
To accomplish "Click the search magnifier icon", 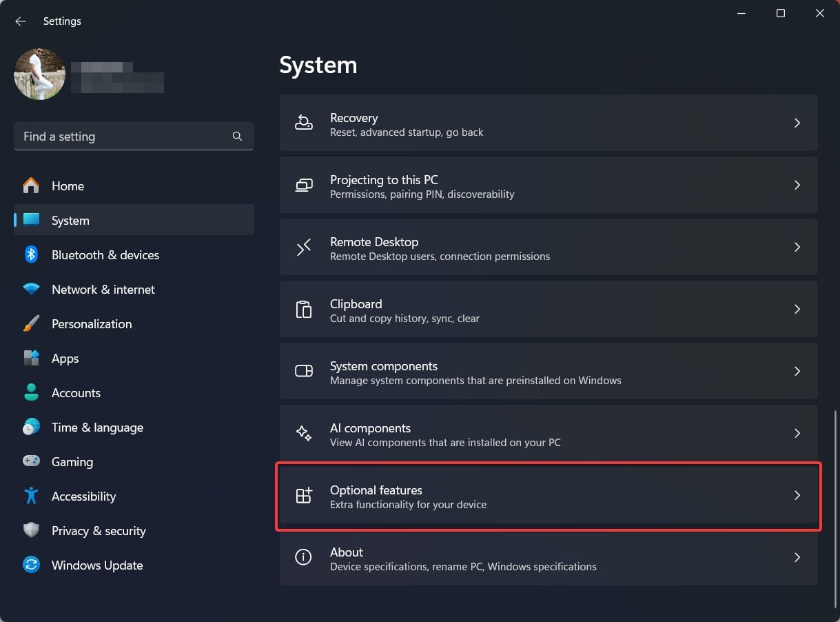I will pos(237,137).
